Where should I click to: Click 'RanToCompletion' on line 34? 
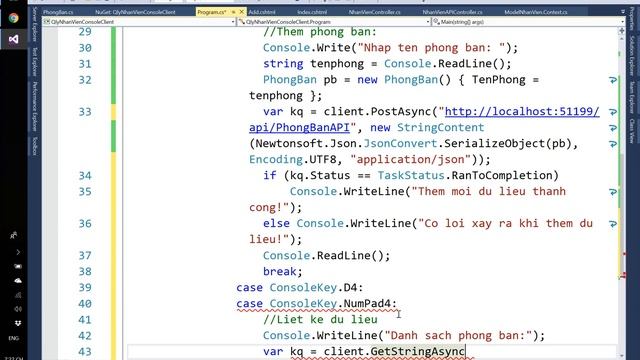pyautogui.click(x=501, y=176)
